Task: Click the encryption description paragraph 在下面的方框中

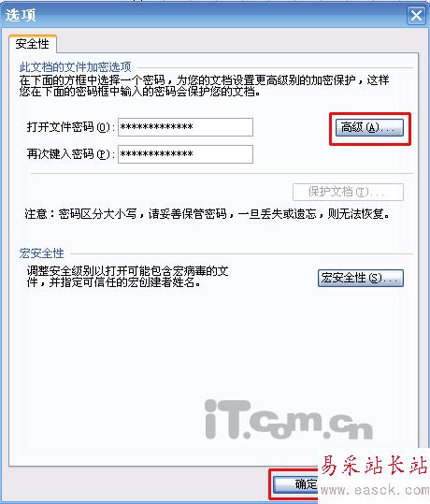Action: [x=204, y=86]
